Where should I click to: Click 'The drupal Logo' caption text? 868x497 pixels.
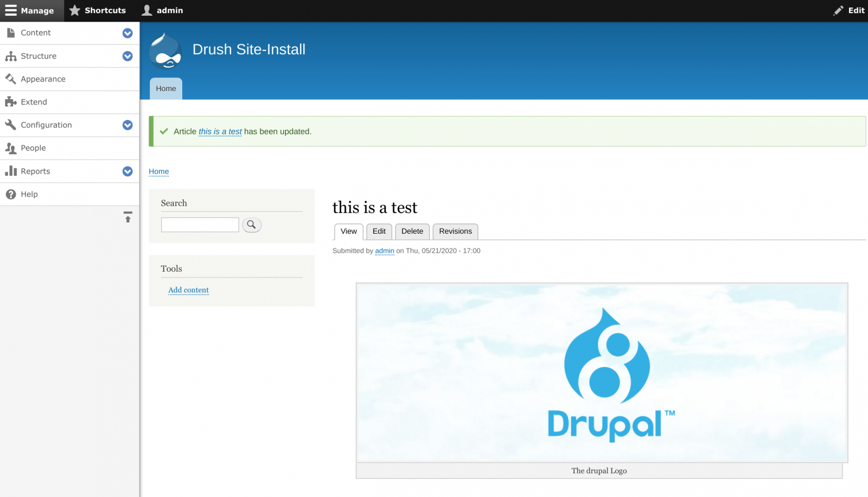[x=599, y=471]
